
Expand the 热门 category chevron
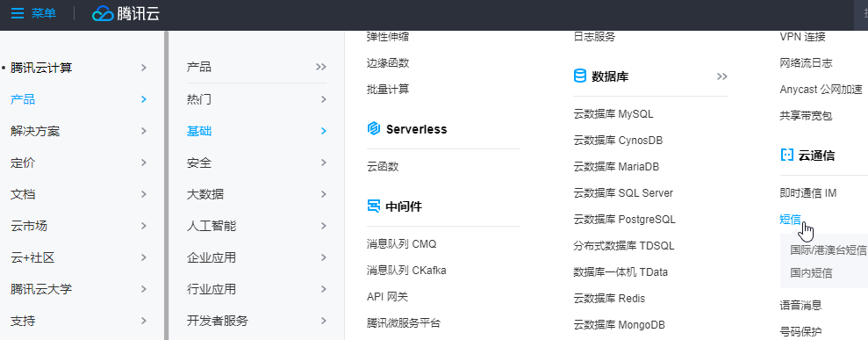click(x=324, y=99)
